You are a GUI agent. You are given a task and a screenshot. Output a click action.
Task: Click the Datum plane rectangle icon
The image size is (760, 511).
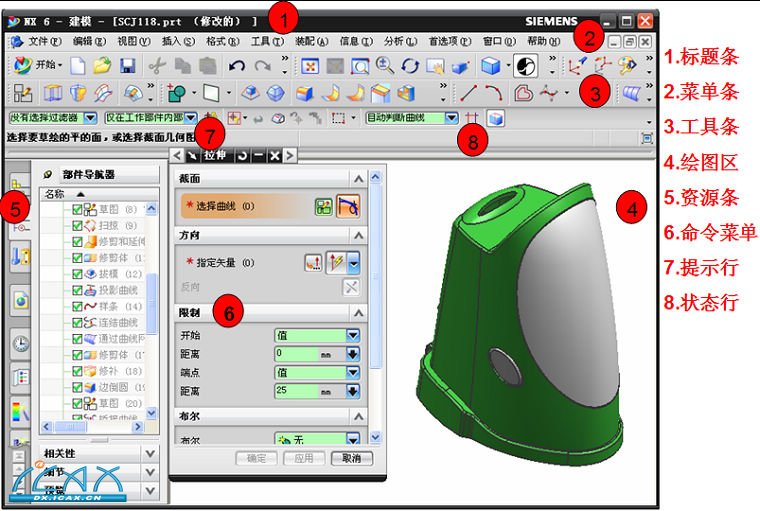211,93
